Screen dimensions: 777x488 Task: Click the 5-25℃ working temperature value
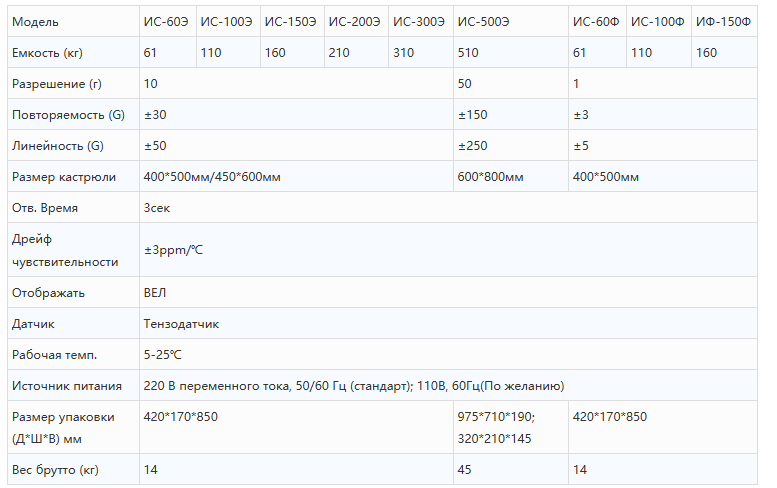click(163, 355)
